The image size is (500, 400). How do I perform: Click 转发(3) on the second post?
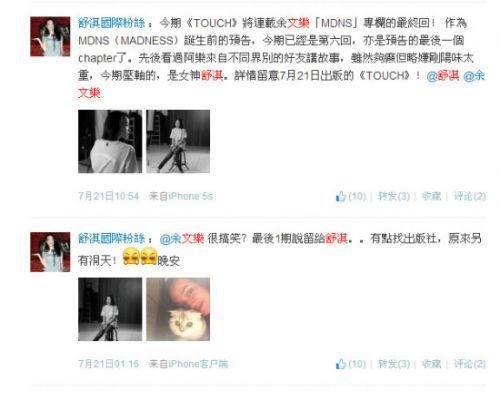tap(394, 364)
